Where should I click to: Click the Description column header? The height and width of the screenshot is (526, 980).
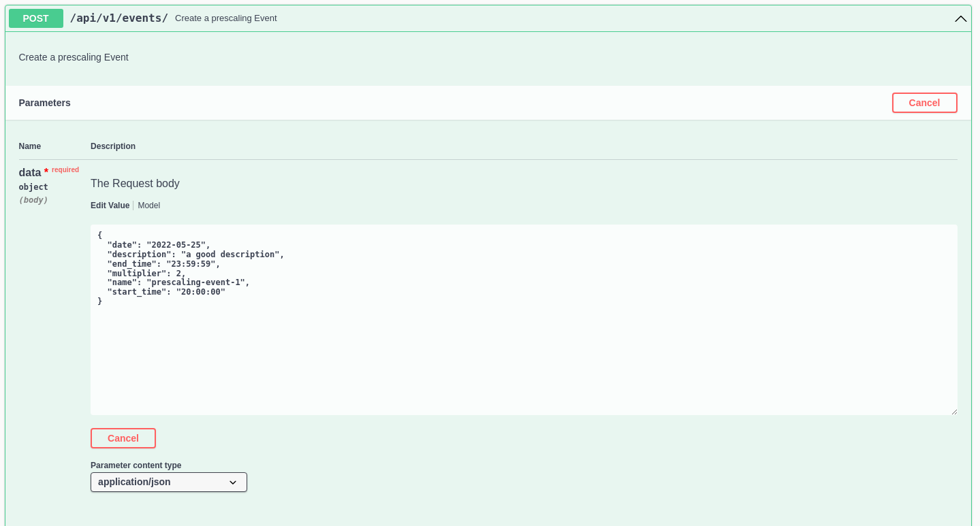112,146
